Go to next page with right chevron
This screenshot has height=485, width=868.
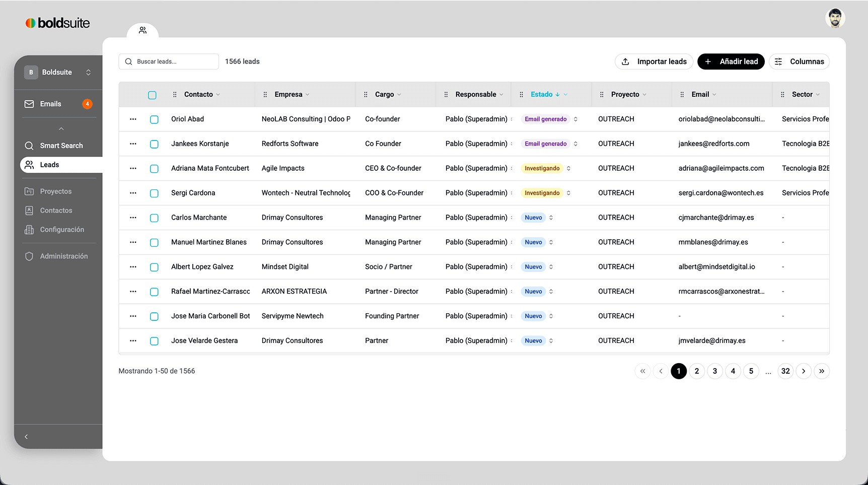click(804, 371)
